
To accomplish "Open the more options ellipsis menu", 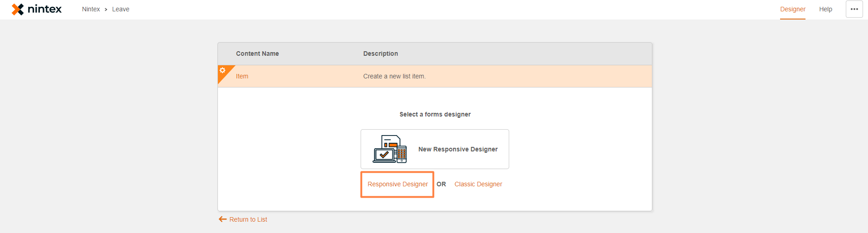I will (x=854, y=9).
